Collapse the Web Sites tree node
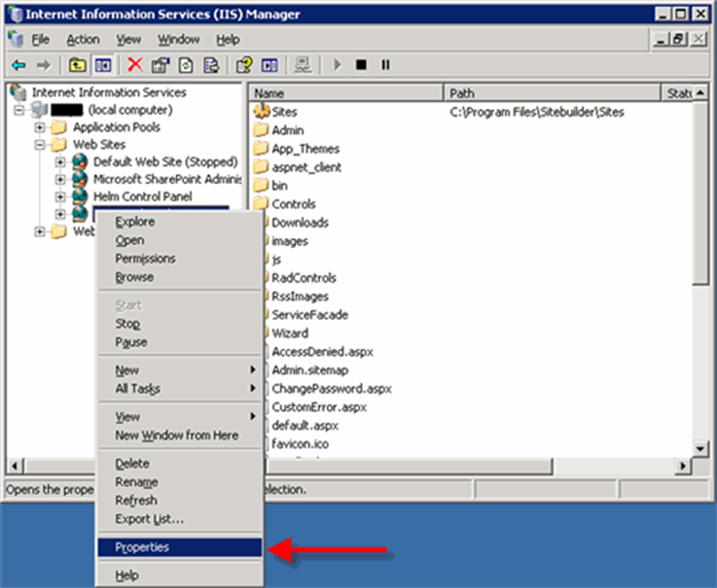 click(40, 145)
